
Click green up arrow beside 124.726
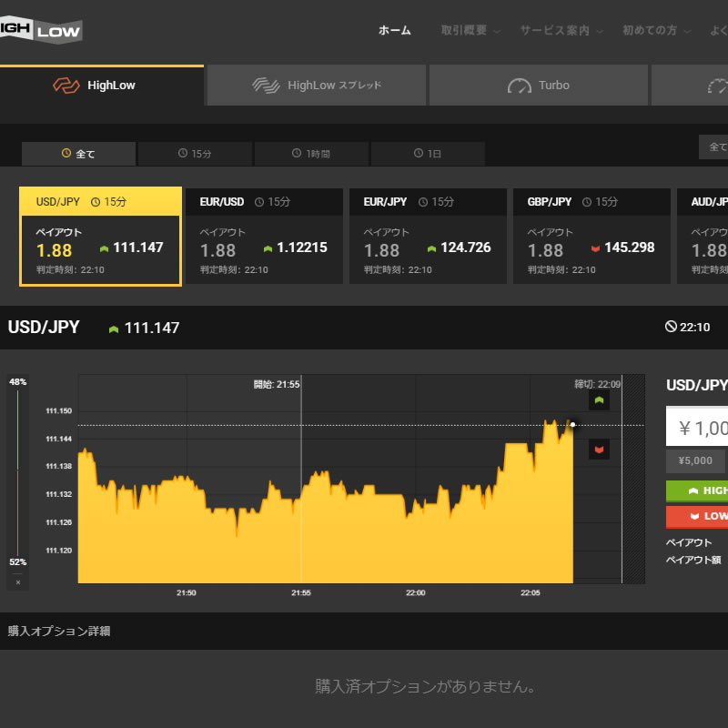(x=431, y=248)
